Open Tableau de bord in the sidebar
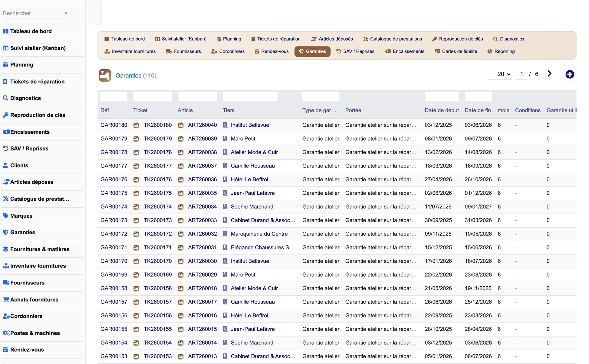Viewport: 589px width, 364px height. 31,31
